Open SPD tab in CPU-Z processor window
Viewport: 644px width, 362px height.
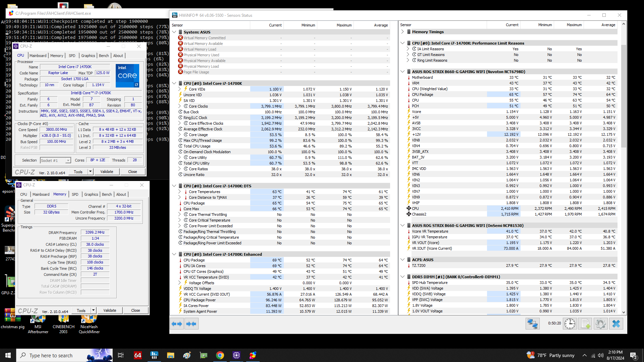tap(72, 56)
